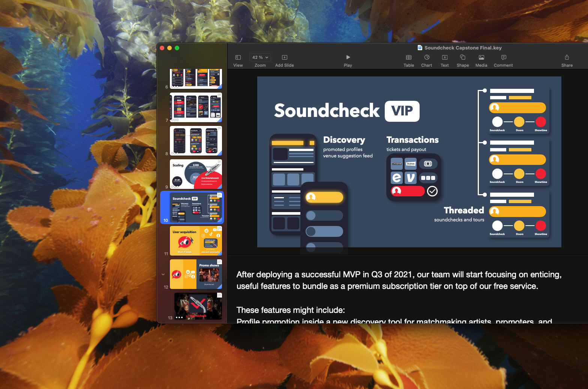588x389 pixels.
Task: Click the presenter notes icon on slide 12 thumbnail
Action: tap(219, 262)
